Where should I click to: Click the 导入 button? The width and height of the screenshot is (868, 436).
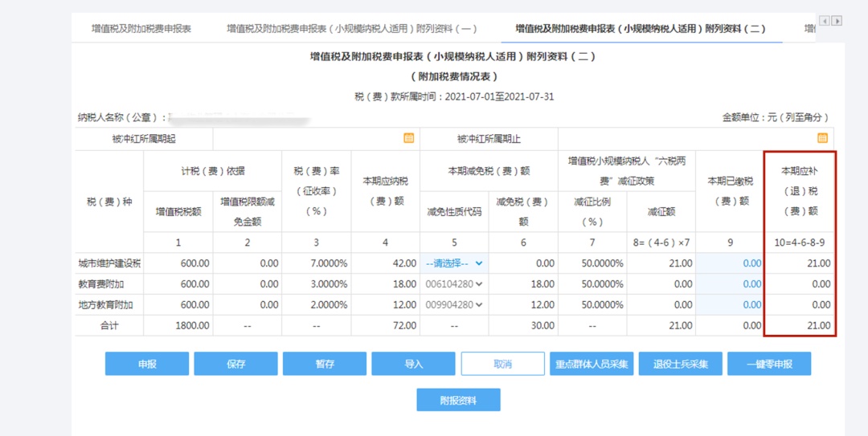pos(413,364)
